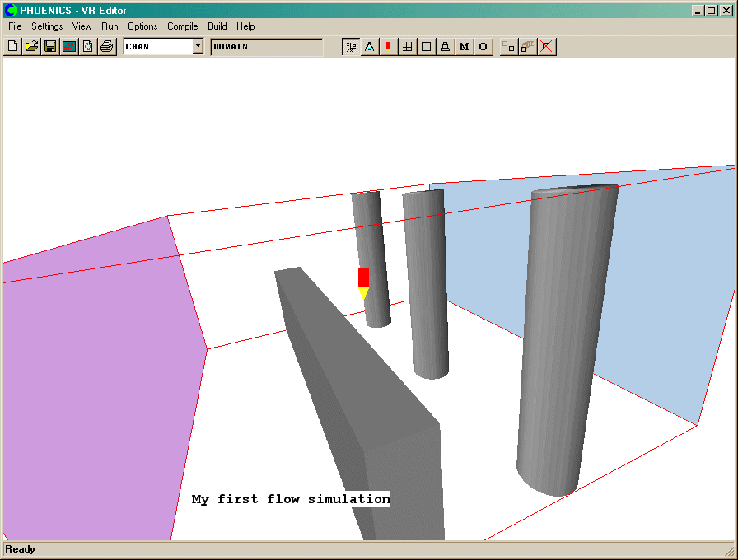The width and height of the screenshot is (738, 560).
Task: Click 'My first flow simulation' title text
Action: [x=291, y=499]
